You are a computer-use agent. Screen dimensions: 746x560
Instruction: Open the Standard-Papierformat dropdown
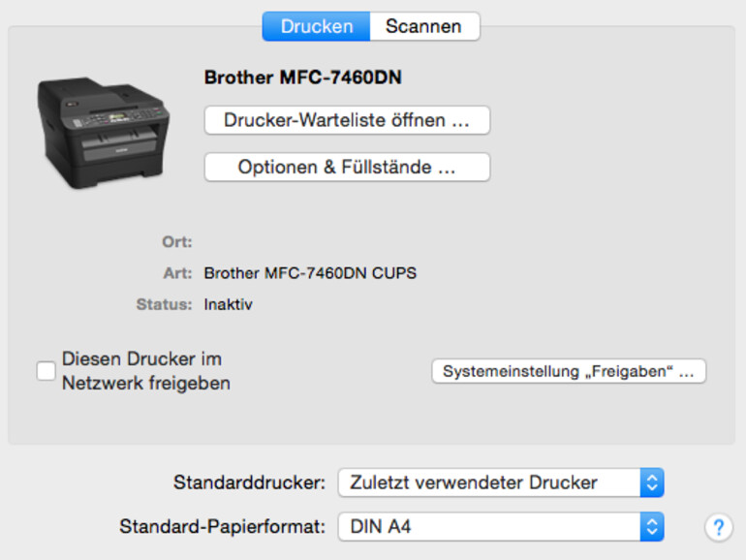pyautogui.click(x=500, y=527)
